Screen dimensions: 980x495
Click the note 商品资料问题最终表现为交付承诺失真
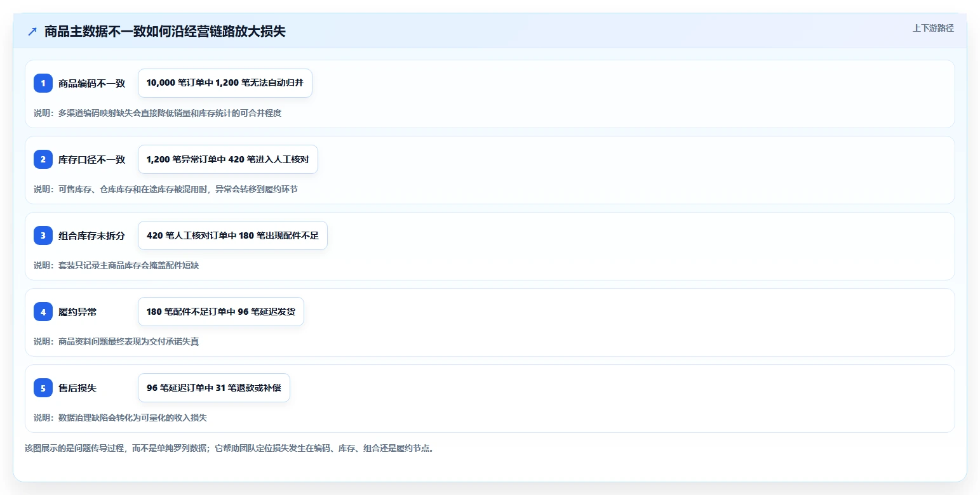116,341
